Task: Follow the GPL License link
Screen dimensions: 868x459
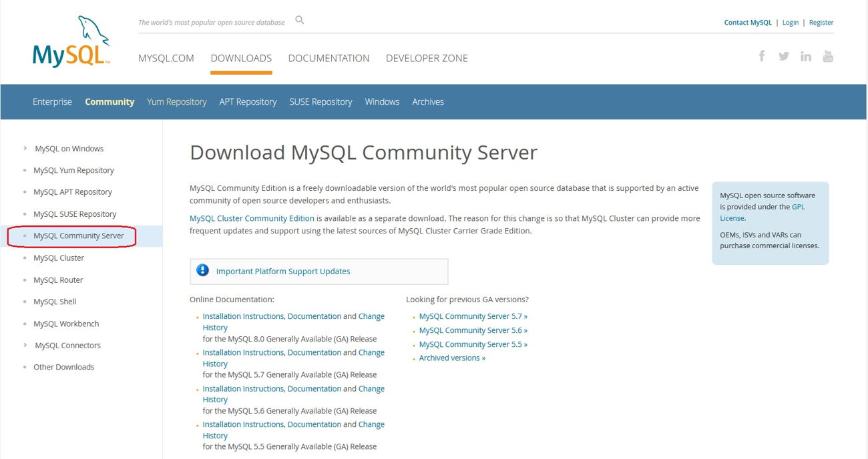Action: [797, 207]
